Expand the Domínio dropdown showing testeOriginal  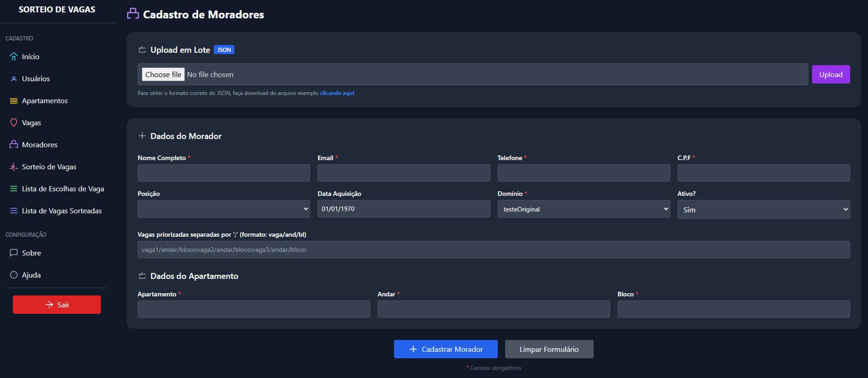point(583,209)
